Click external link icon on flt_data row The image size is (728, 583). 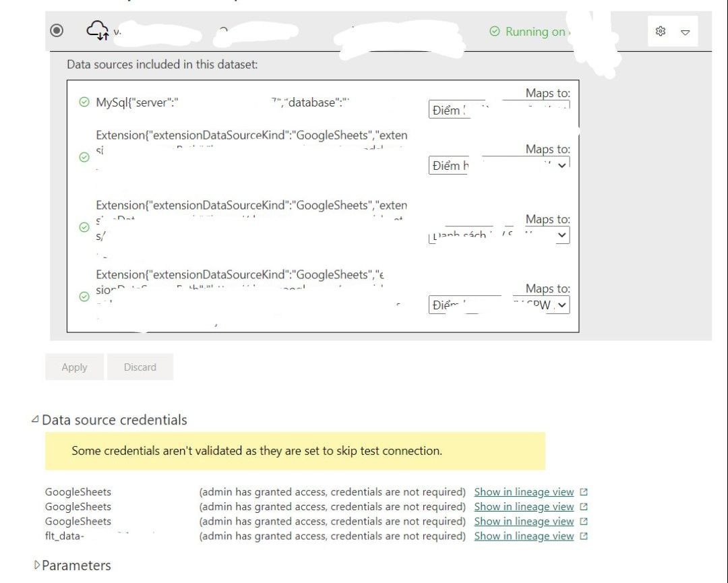tap(584, 536)
